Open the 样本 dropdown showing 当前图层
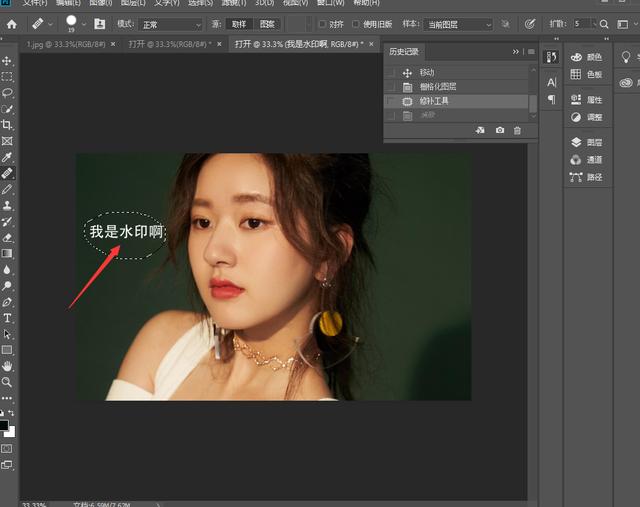640x507 pixels. [458, 25]
